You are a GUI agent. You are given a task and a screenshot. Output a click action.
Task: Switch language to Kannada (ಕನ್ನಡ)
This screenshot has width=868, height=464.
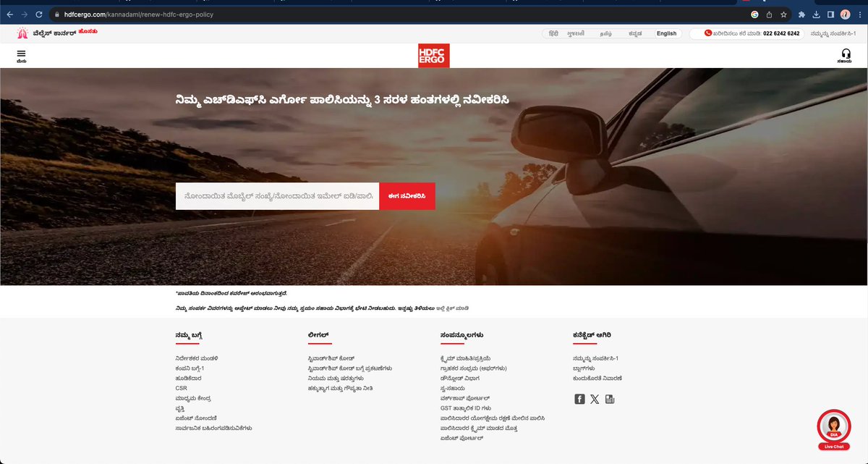coord(634,33)
